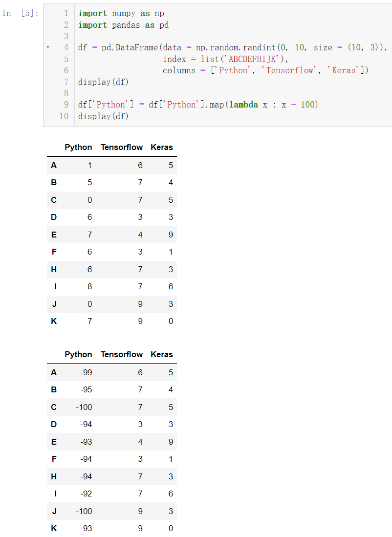Viewport: 392px width, 537px height.
Task: Click Python value 8 in row I
Action: coord(90,287)
